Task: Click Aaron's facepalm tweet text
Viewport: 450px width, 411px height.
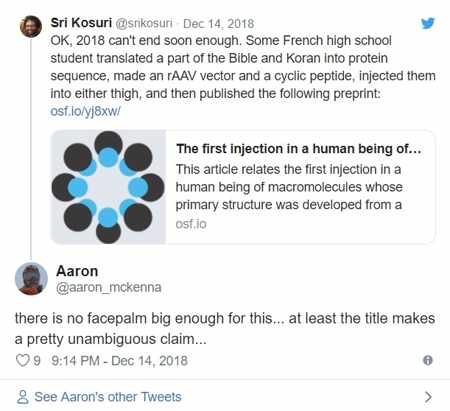Action: [225, 329]
